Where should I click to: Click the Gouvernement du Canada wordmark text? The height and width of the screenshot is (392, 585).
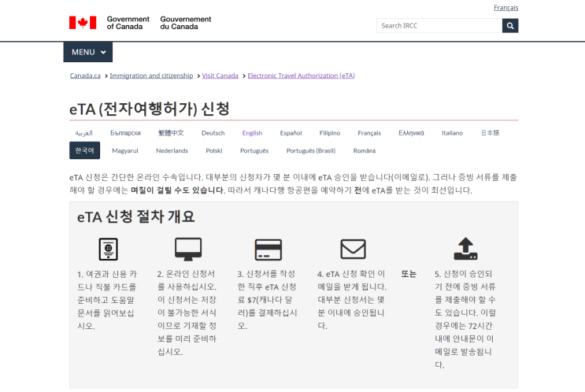[x=186, y=23]
